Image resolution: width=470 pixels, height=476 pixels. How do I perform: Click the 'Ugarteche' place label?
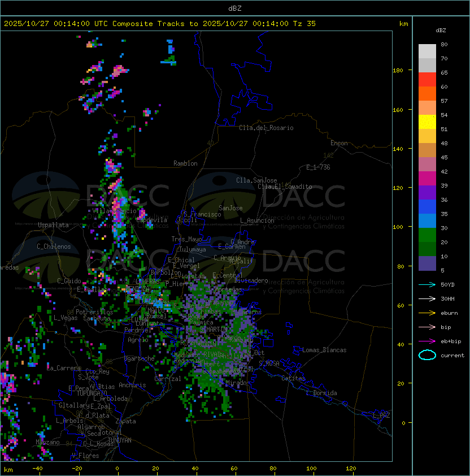click(x=139, y=358)
